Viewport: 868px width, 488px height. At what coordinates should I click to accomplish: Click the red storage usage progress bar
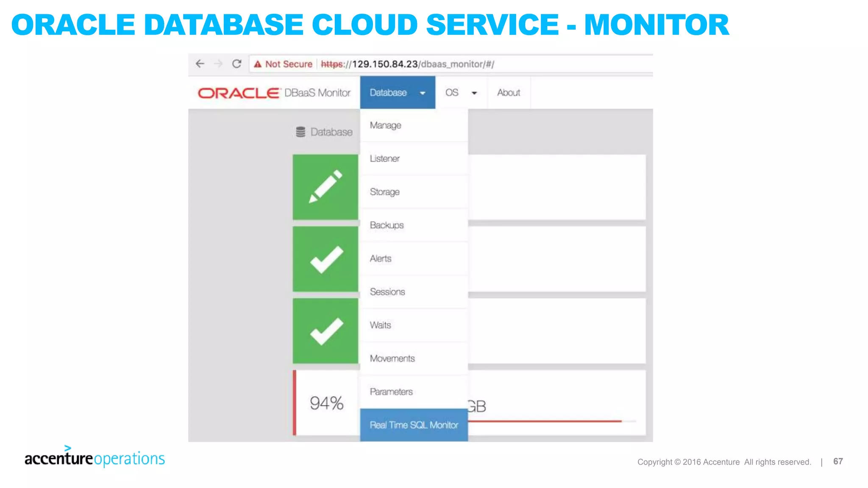coord(545,421)
